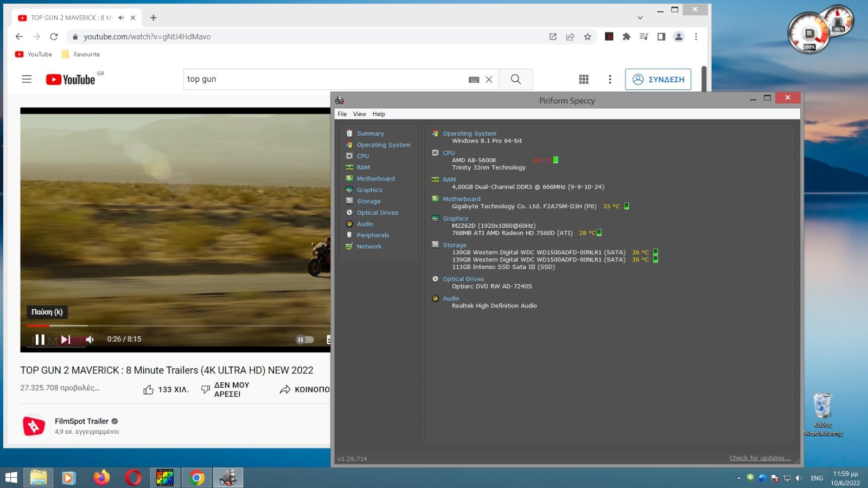Open Storage section in Speccy sidebar
Image resolution: width=868 pixels, height=488 pixels.
tap(368, 201)
